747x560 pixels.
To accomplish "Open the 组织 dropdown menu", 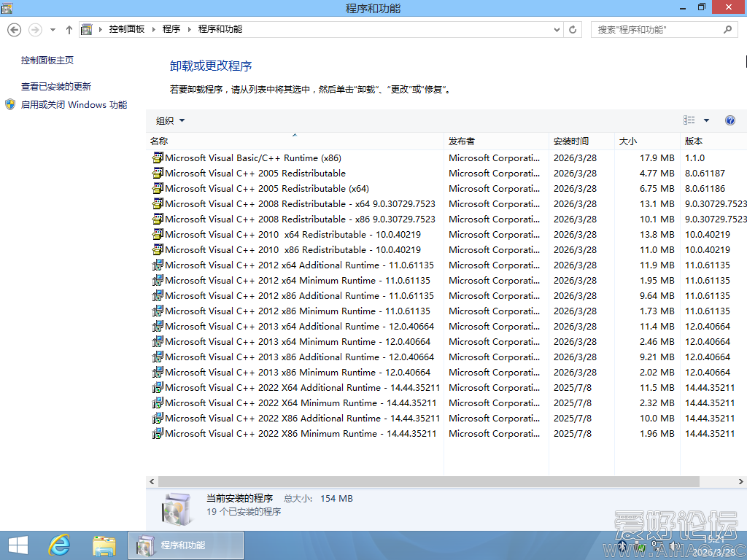I will 170,121.
